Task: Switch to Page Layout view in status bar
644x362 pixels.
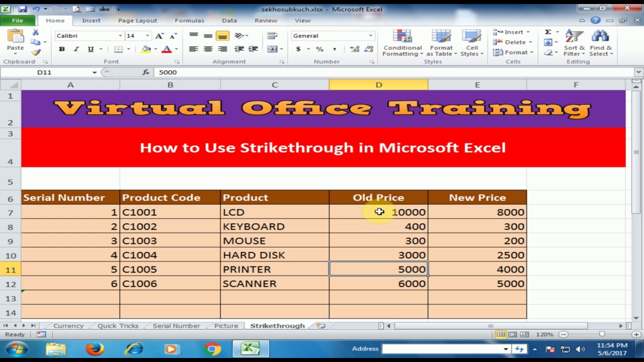Action: (x=512, y=334)
